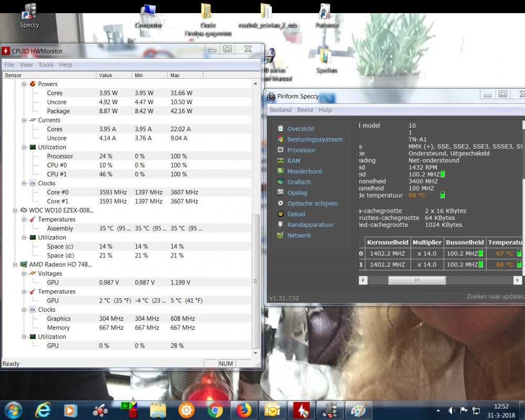Open RAM section in Speccy

[x=293, y=161]
